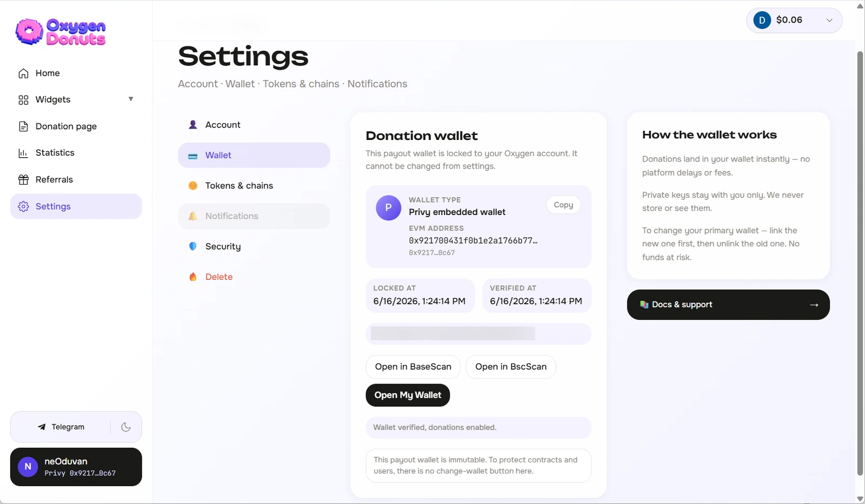Click the "Donation wallet" heading
The image size is (865, 504).
pyautogui.click(x=422, y=136)
